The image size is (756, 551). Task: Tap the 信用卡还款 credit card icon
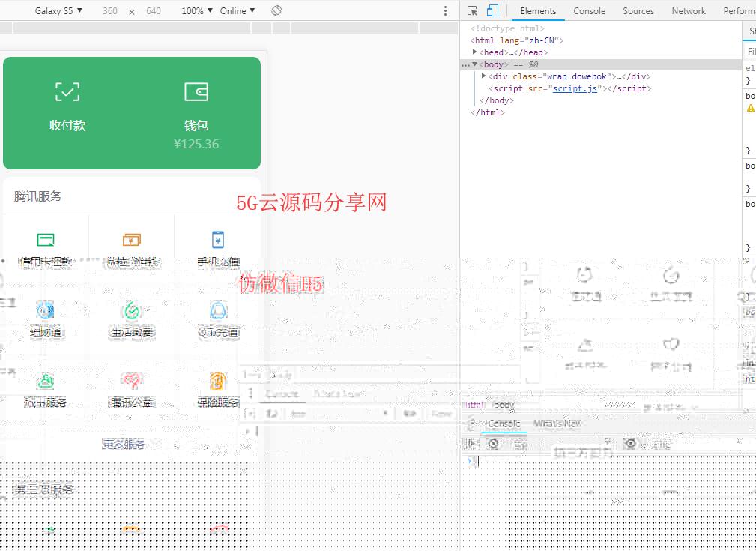pos(46,240)
